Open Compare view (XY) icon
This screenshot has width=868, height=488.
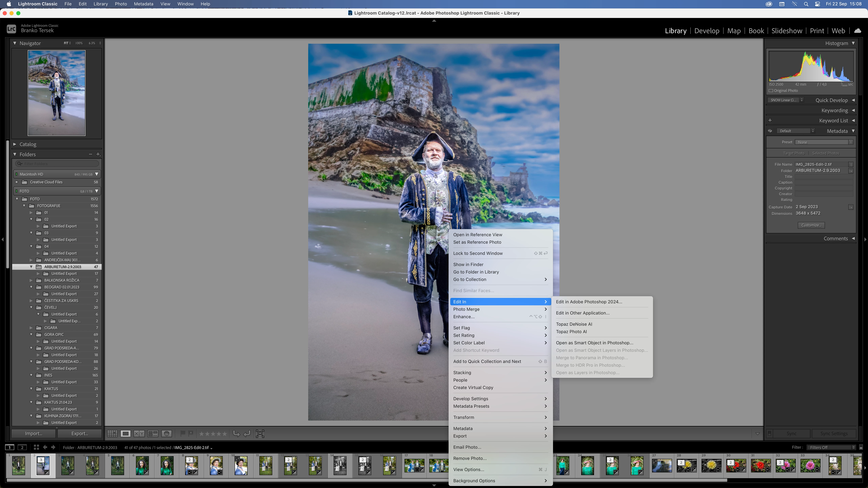[139, 434]
